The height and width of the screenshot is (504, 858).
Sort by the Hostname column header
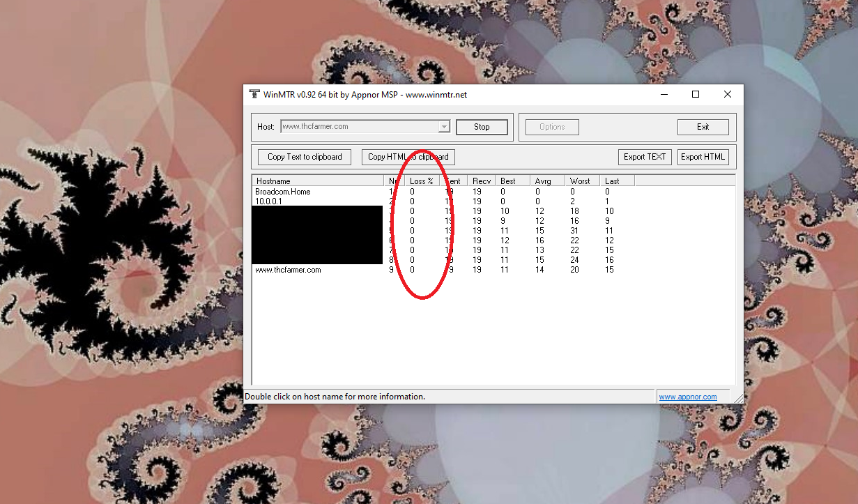[319, 181]
